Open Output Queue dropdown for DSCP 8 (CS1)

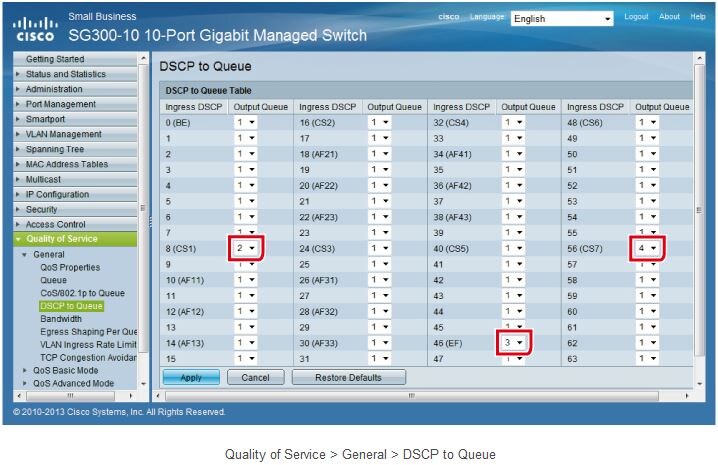click(245, 247)
